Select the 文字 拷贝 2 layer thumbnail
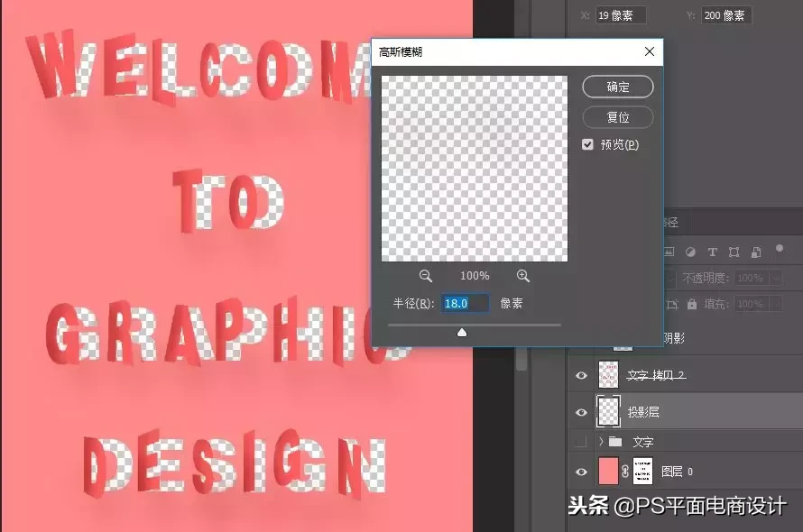This screenshot has height=532, width=803. [608, 374]
